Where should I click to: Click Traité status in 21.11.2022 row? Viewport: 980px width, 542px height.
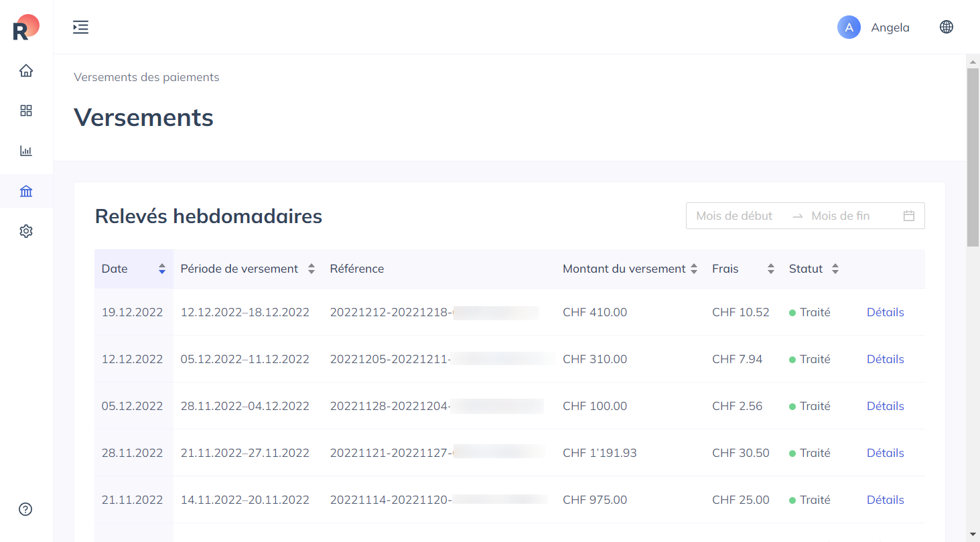tap(810, 500)
